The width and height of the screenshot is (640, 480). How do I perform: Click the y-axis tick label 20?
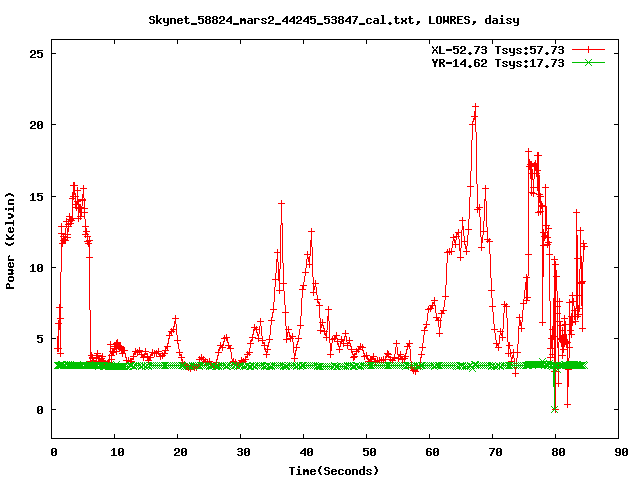(36, 125)
